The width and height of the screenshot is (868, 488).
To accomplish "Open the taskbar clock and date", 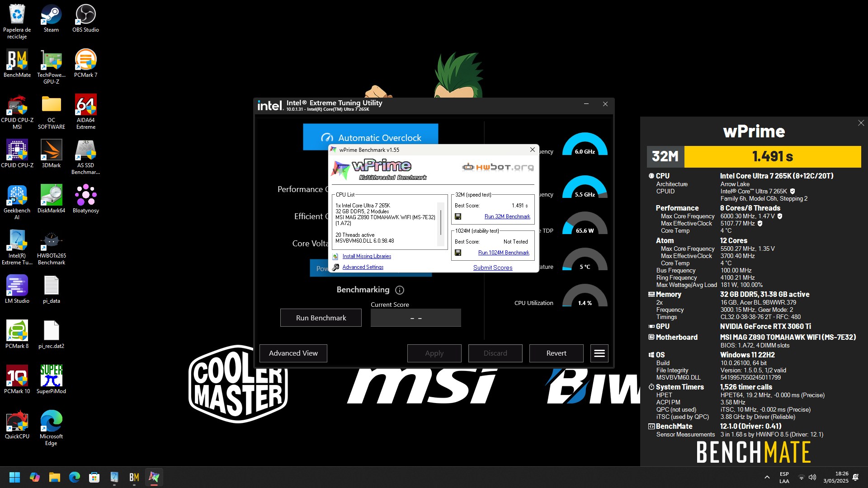I will (x=835, y=477).
